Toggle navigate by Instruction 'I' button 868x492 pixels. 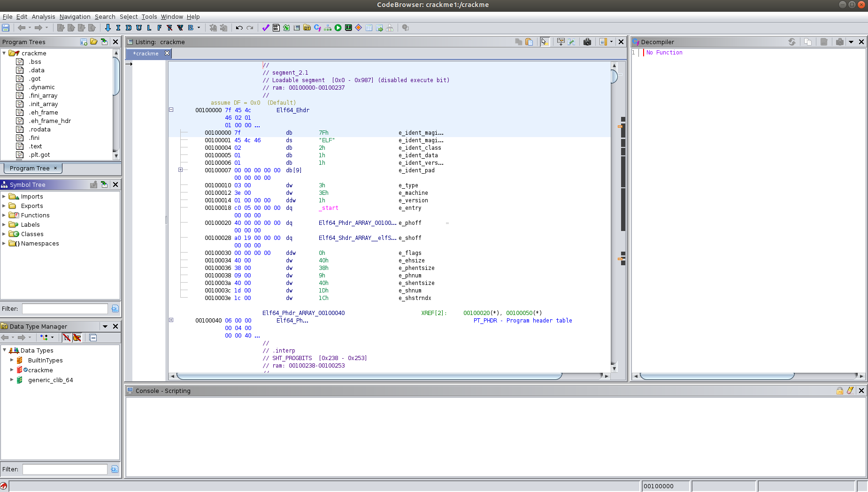[x=118, y=28]
